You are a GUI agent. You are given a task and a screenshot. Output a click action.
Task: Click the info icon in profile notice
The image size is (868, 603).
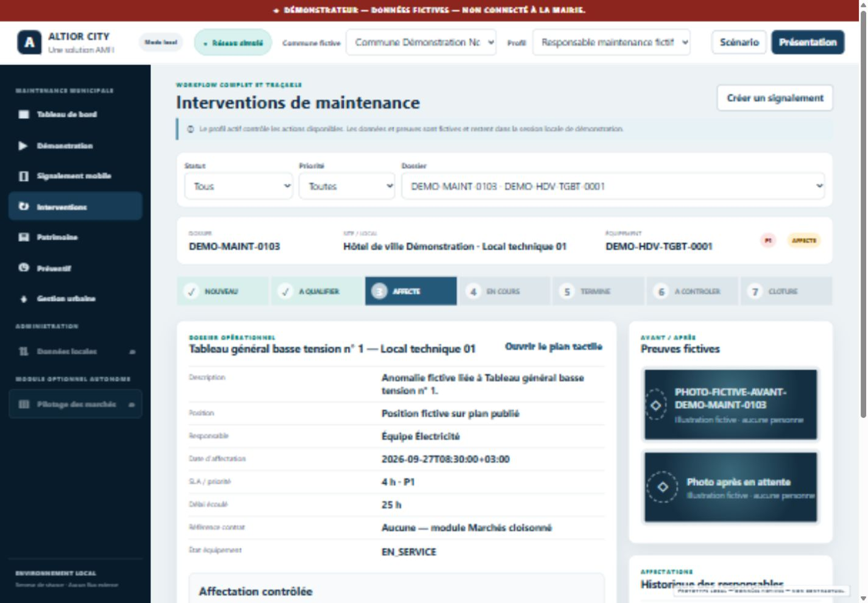coord(191,129)
